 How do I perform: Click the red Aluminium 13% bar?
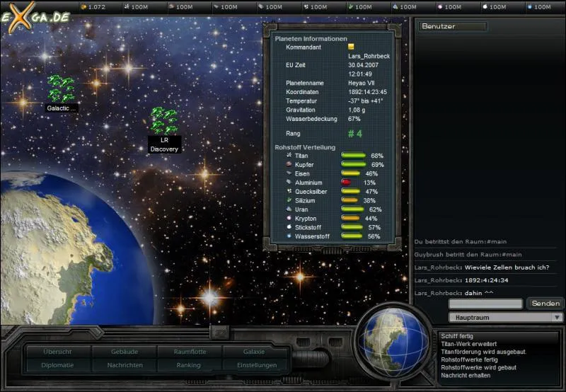tap(346, 183)
